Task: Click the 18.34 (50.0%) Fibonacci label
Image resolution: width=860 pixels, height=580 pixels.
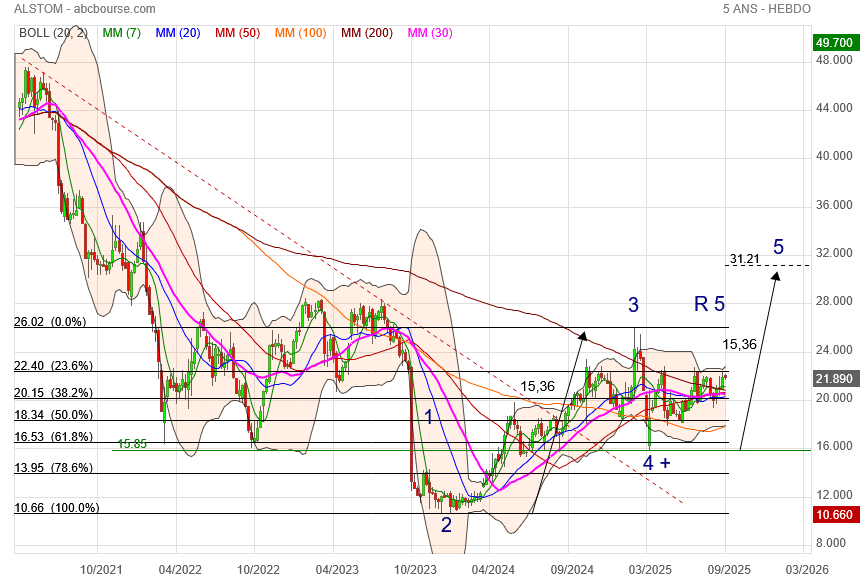Action: click(53, 415)
